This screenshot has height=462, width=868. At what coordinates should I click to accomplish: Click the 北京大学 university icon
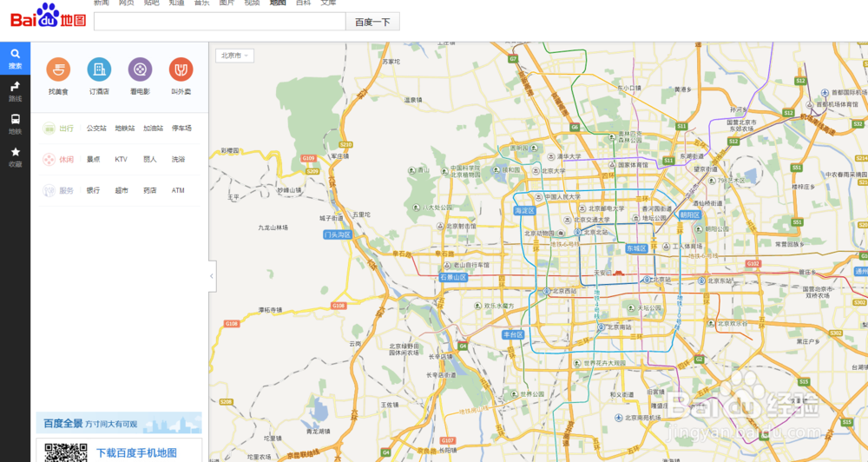536,171
